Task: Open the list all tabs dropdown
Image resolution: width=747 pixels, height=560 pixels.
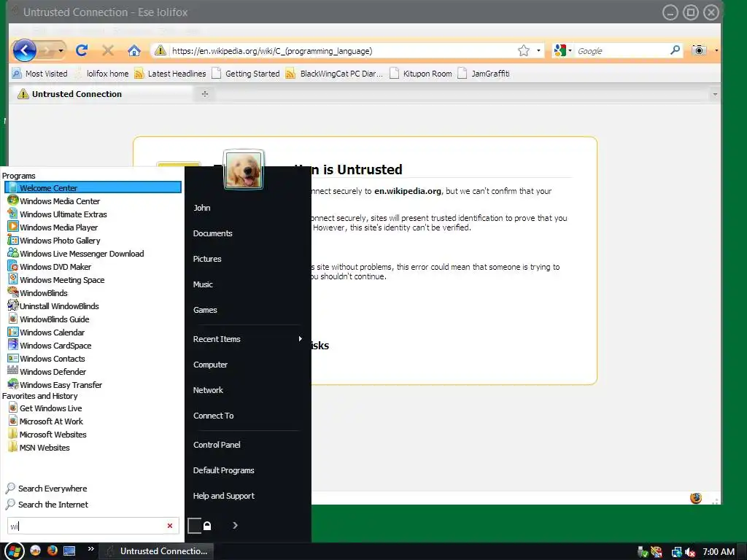Action: pos(715,94)
